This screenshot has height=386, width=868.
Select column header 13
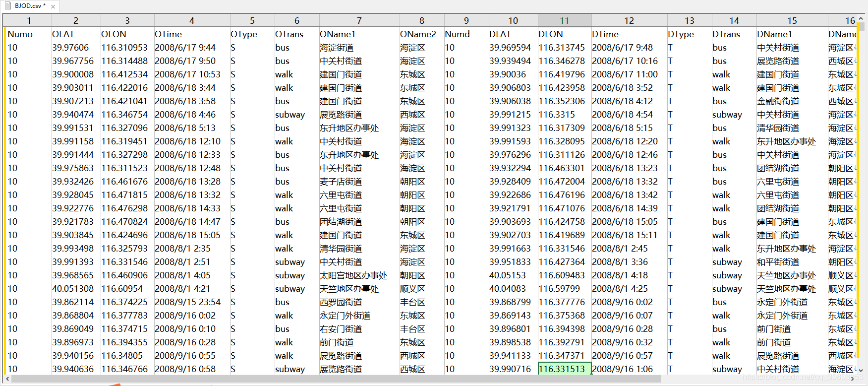(690, 20)
